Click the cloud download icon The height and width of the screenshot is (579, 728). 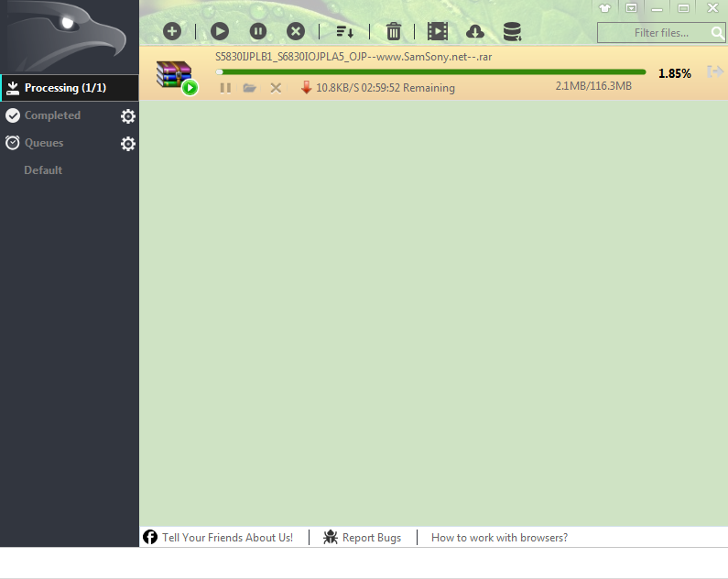coord(475,32)
